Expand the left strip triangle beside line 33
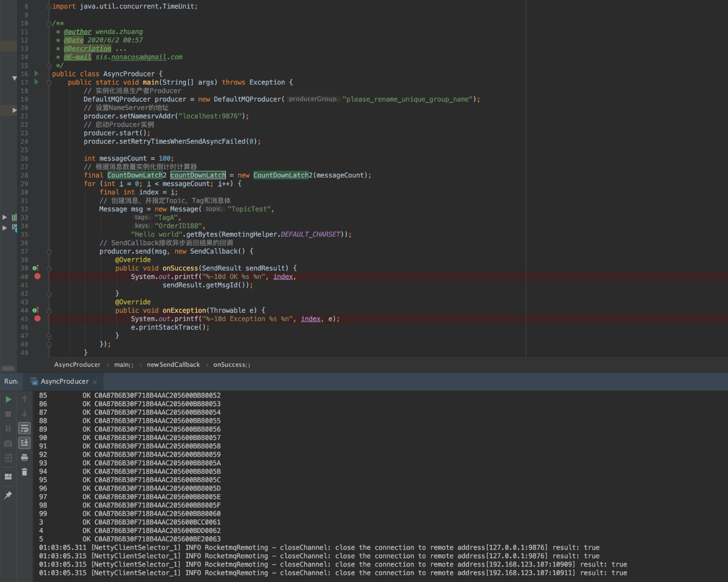728x582 pixels. click(x=5, y=217)
